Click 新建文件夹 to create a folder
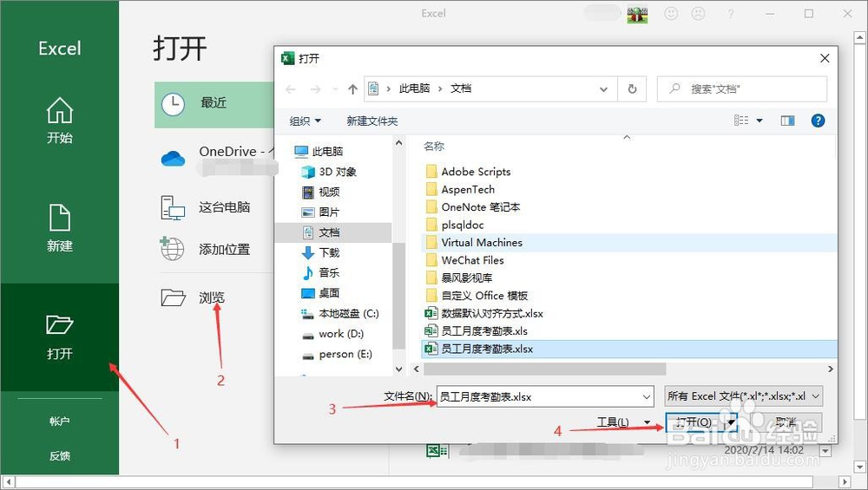The height and width of the screenshot is (490, 868). click(x=372, y=121)
